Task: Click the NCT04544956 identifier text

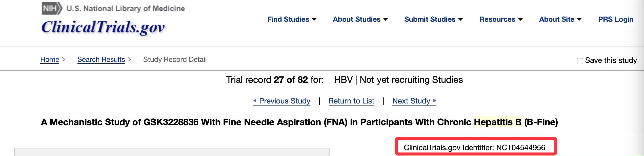Action: pyautogui.click(x=520, y=147)
